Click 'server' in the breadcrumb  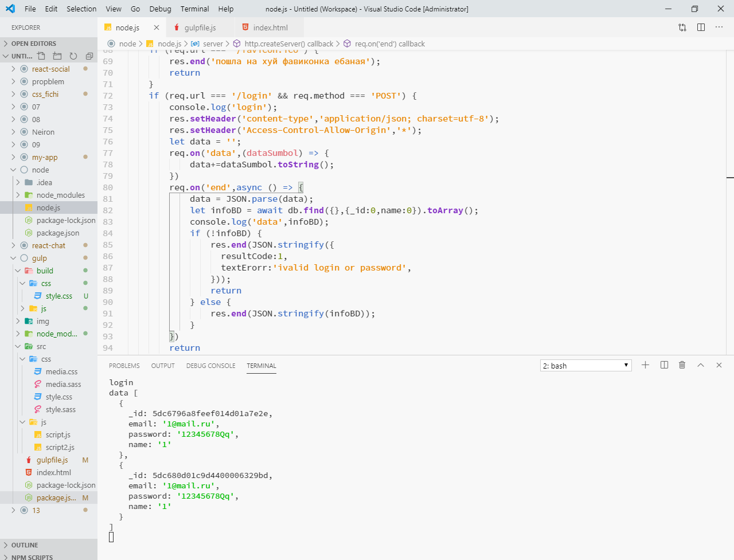[x=213, y=44]
